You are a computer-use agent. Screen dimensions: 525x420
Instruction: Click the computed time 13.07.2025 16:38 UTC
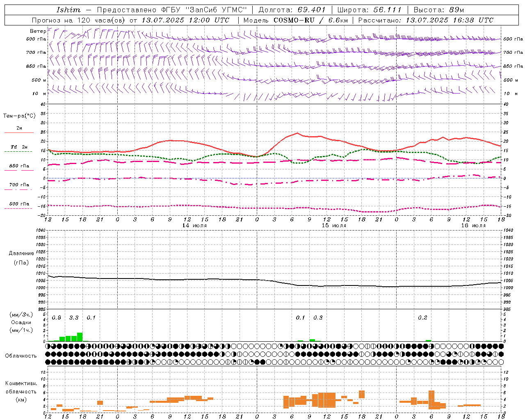[x=450, y=20]
